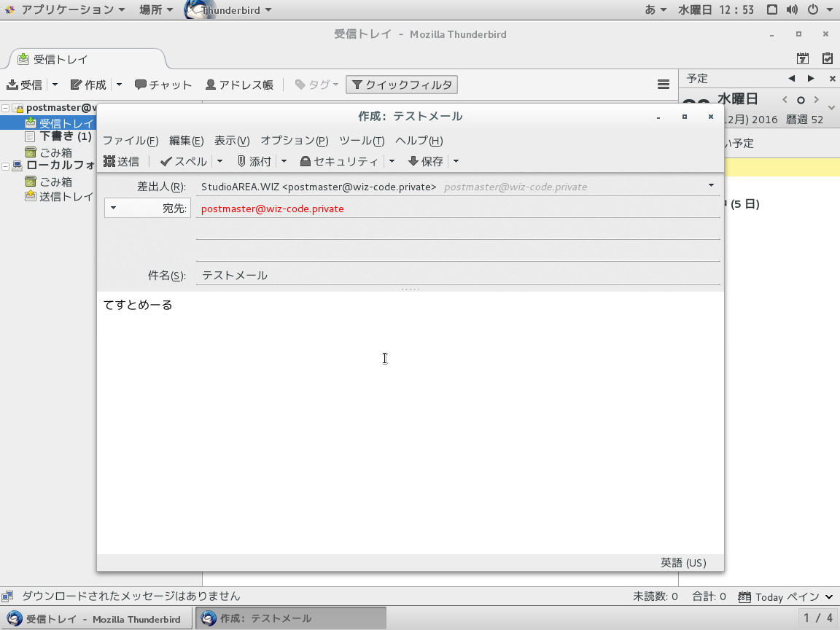
Task: Go to previous day in Today pane
Action: click(x=785, y=100)
